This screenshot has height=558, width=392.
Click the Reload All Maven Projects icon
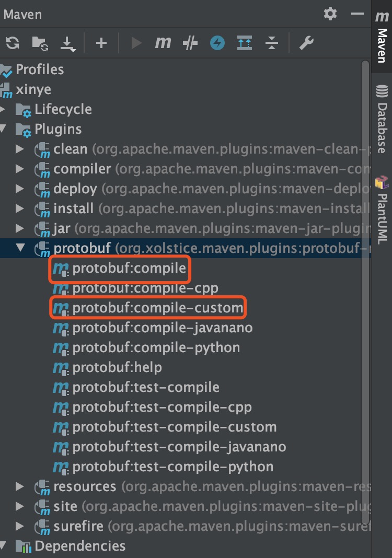pos(13,43)
